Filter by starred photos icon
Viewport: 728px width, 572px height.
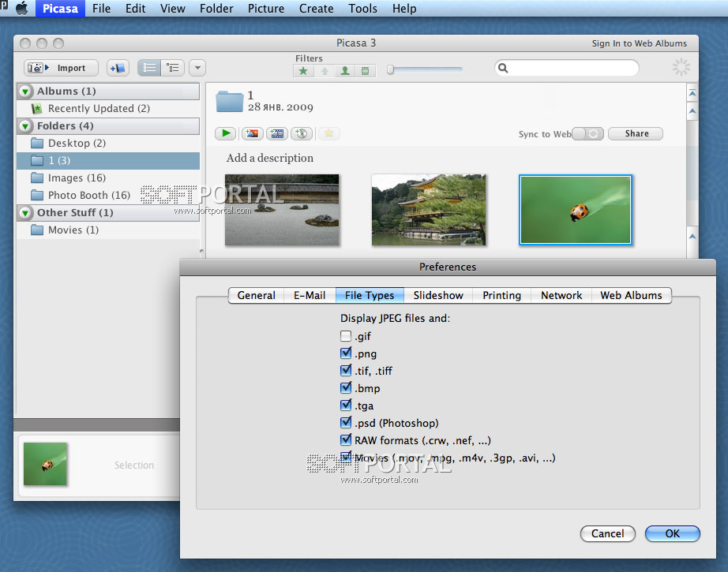point(303,70)
